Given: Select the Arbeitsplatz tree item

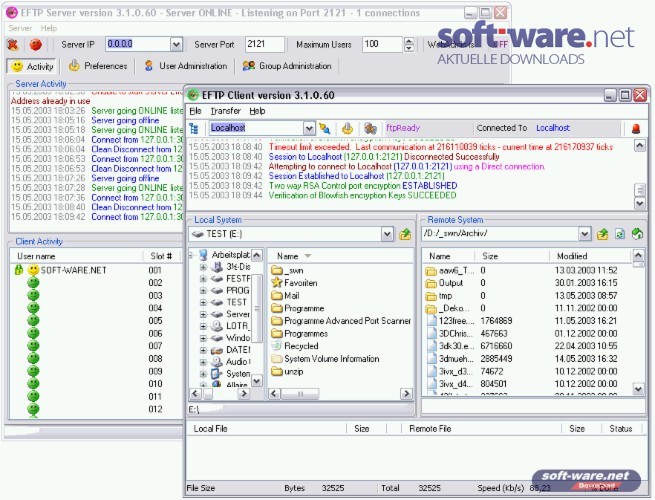Looking at the screenshot, I should click(x=231, y=254).
